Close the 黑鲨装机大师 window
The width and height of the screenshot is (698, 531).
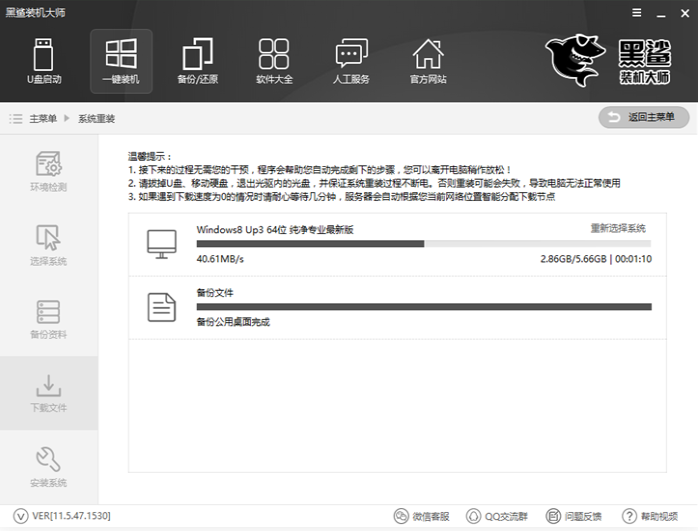pyautogui.click(x=685, y=14)
